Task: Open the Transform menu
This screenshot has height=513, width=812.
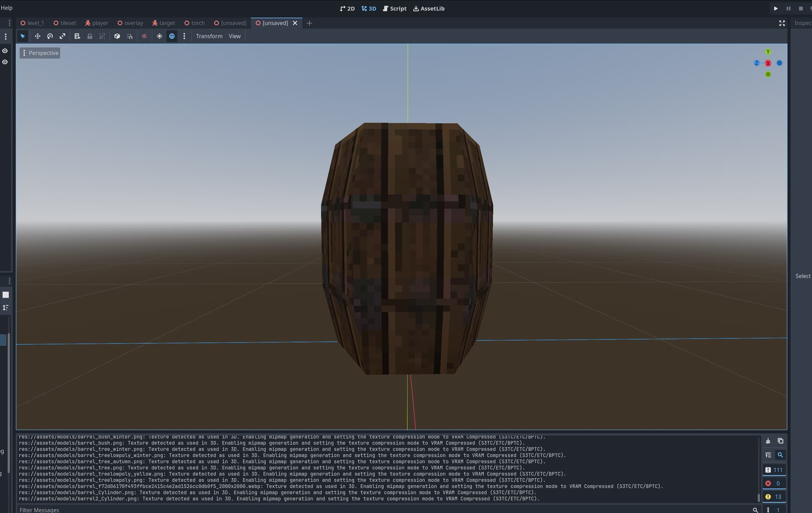Action: coord(209,36)
